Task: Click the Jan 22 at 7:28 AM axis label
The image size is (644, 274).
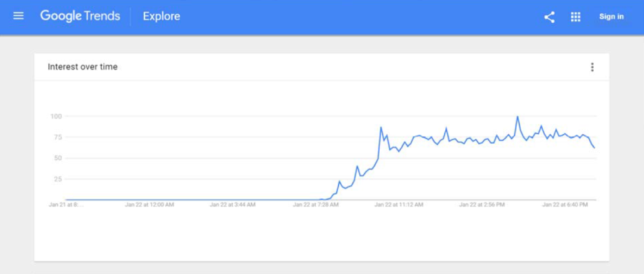Action: pyautogui.click(x=315, y=204)
